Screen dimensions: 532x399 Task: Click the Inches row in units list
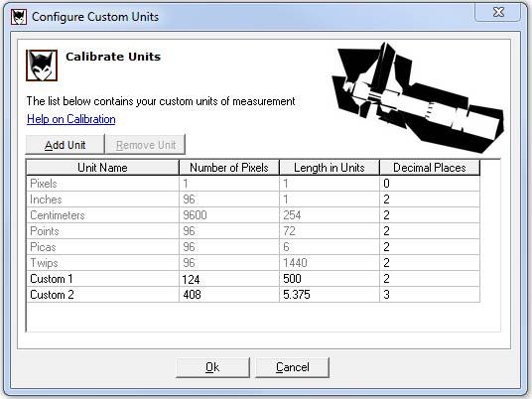tap(253, 199)
